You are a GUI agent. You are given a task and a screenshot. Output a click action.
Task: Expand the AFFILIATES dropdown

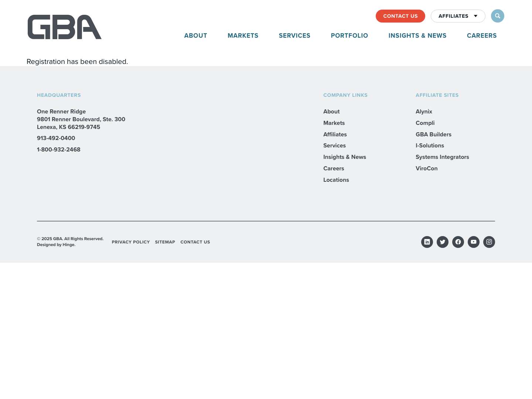453,16
